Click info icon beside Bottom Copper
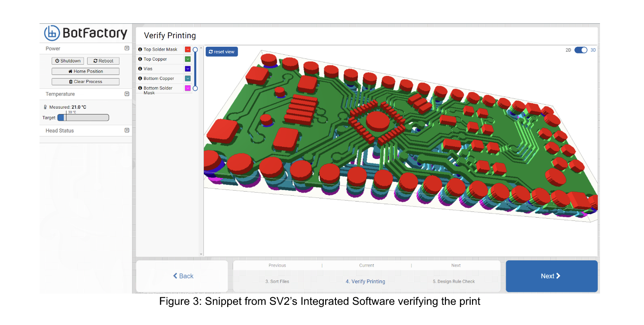Viewport: 644px width, 325px height. (140, 79)
